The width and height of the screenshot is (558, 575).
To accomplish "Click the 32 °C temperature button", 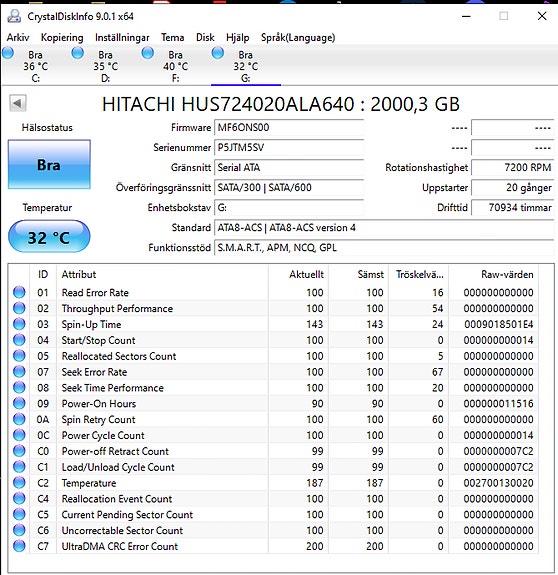I will point(49,237).
